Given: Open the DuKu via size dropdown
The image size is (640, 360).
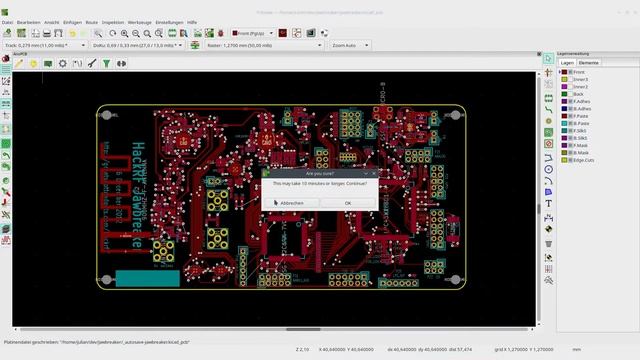Looking at the screenshot, I should click(x=138, y=45).
